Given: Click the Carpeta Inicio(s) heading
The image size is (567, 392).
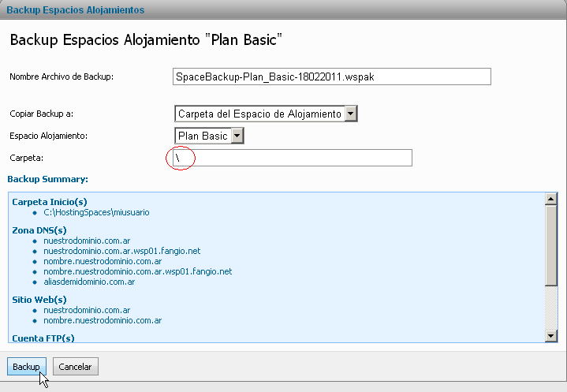Looking at the screenshot, I should pos(50,202).
